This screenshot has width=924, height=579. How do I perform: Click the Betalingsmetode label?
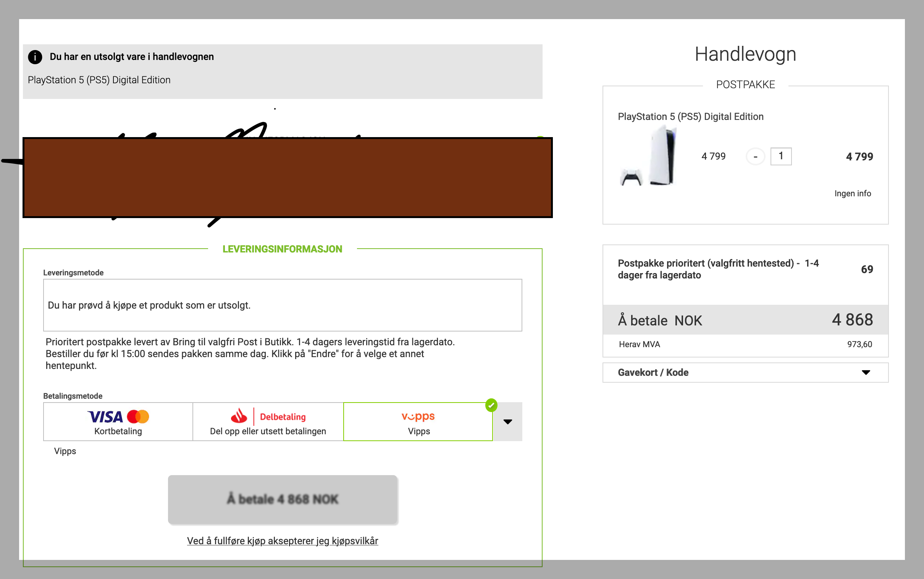[x=73, y=396]
